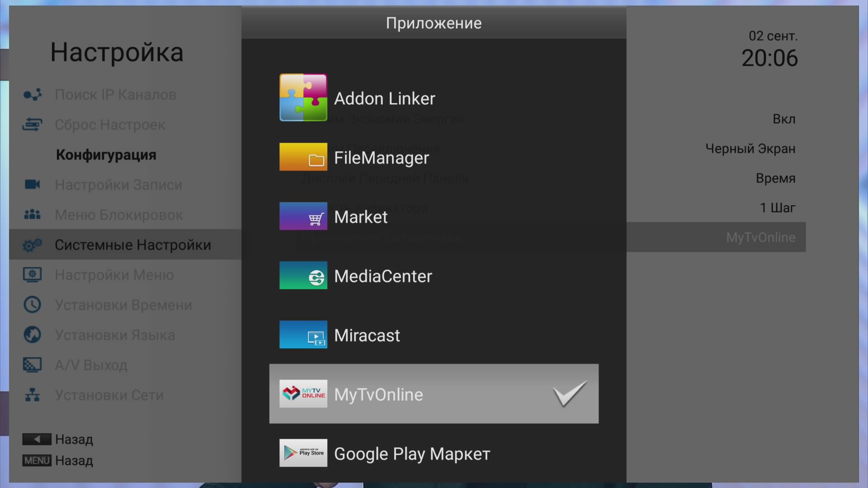Select Market app name
Viewport: 868px width, 488px height.
(x=361, y=217)
